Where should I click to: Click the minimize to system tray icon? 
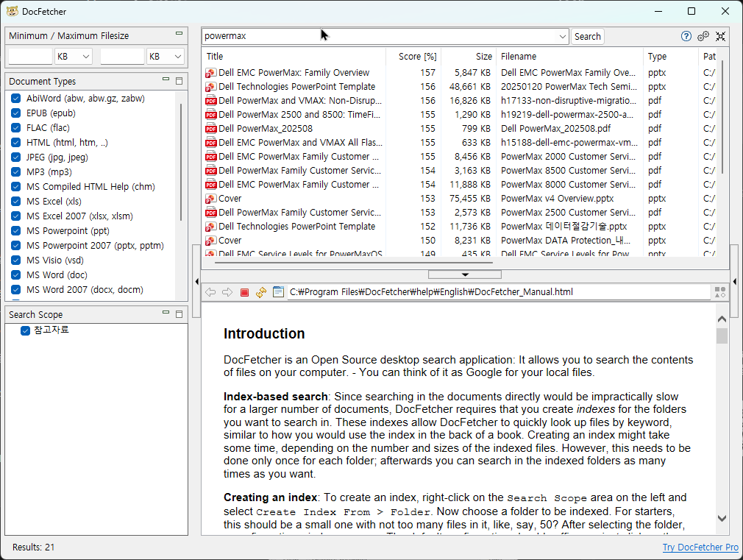(x=721, y=36)
